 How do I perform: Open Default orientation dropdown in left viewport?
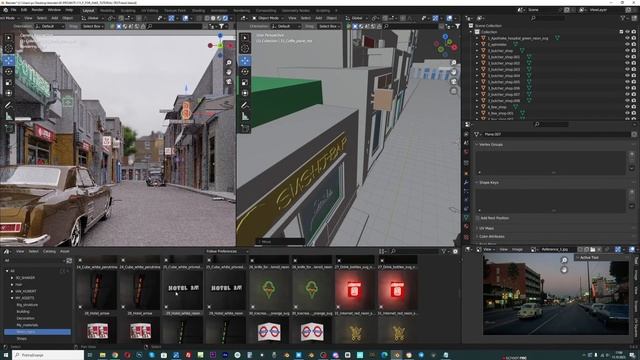coord(50,26)
